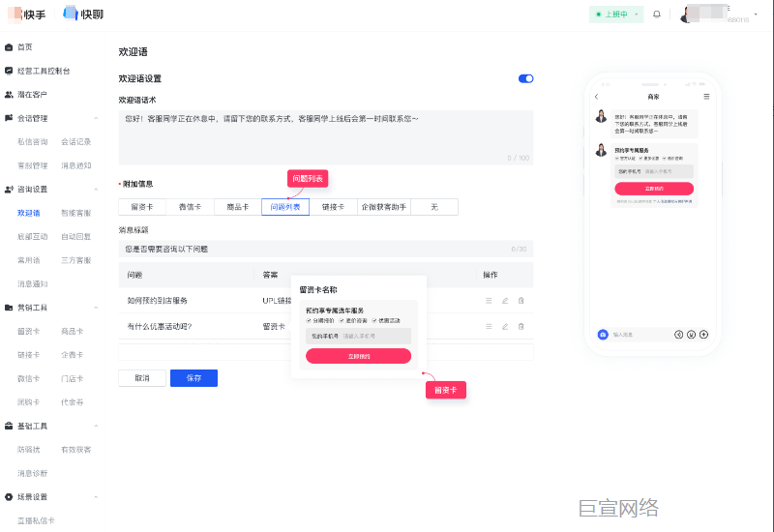Screen dimensions: 774x532
Task: Select the 商品卡 attachment tab
Action: 238,207
